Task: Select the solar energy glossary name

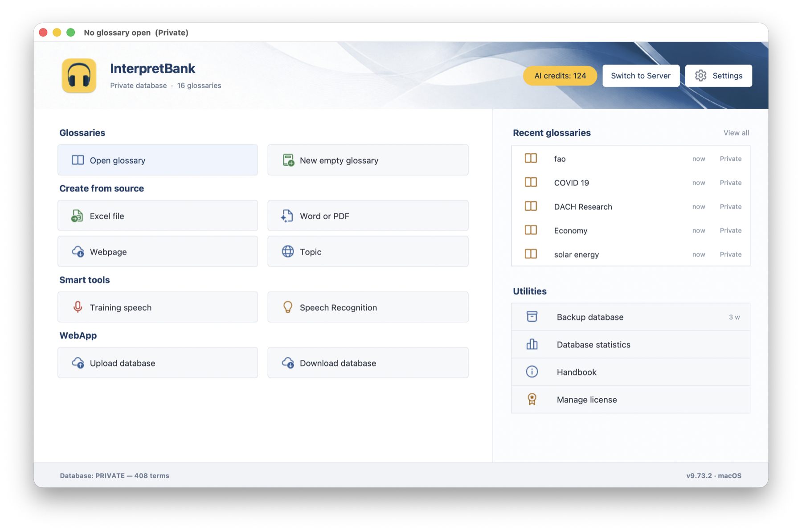Action: pos(576,254)
